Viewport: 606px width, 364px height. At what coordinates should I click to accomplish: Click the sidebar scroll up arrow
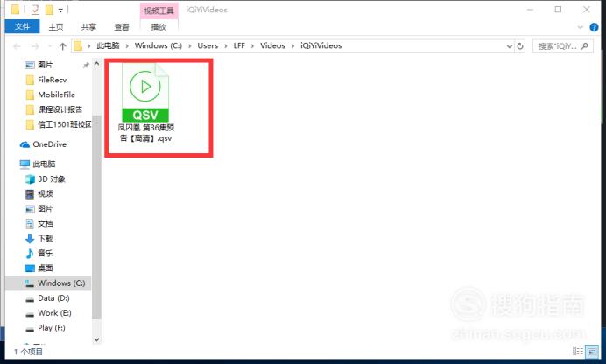coord(96,63)
